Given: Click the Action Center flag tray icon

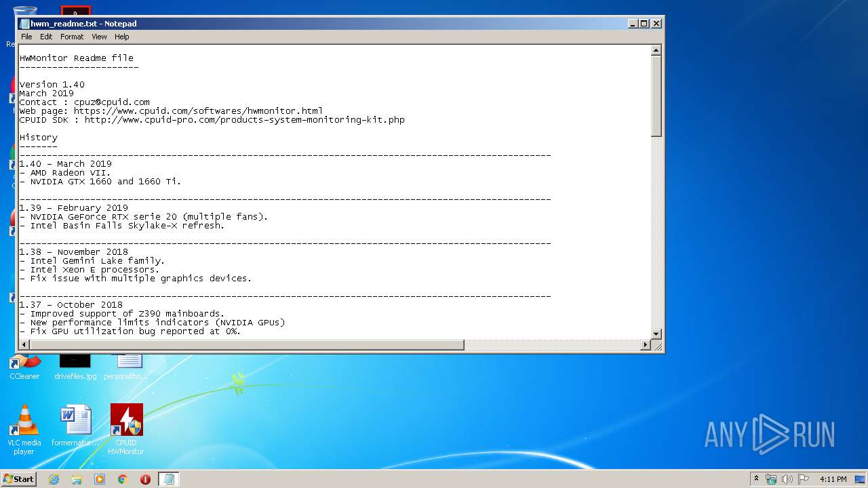Looking at the screenshot, I should [804, 479].
